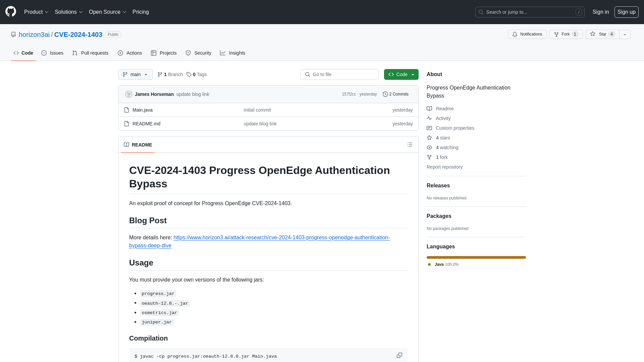Click the Pull requests merge icon
Viewport: 644px width, 362px height.
[75, 53]
